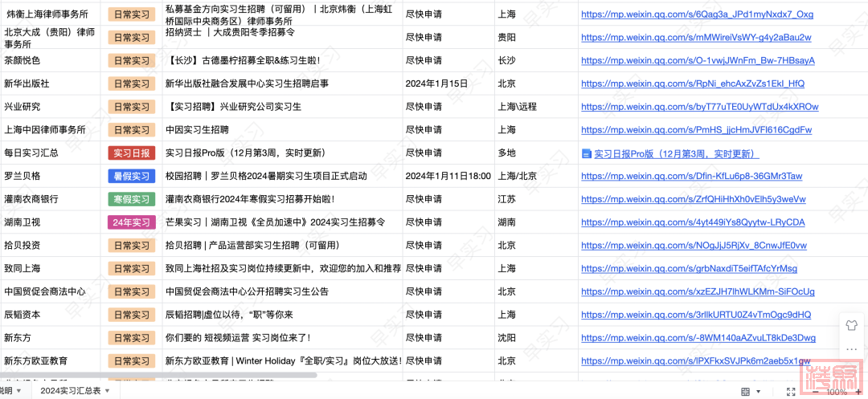Viewport: 868px width, 399px height.
Task: Open dropdown arrow on 2024实习汇总表 tab
Action: [x=108, y=391]
